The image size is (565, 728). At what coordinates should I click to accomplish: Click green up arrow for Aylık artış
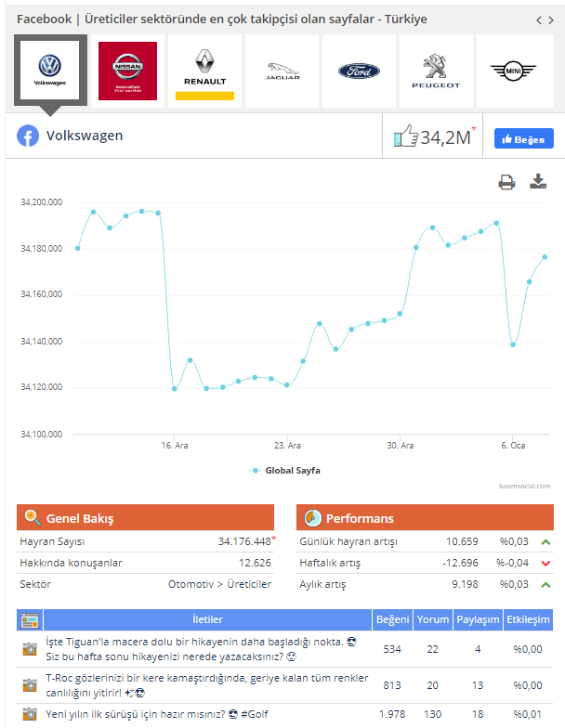coord(546,585)
